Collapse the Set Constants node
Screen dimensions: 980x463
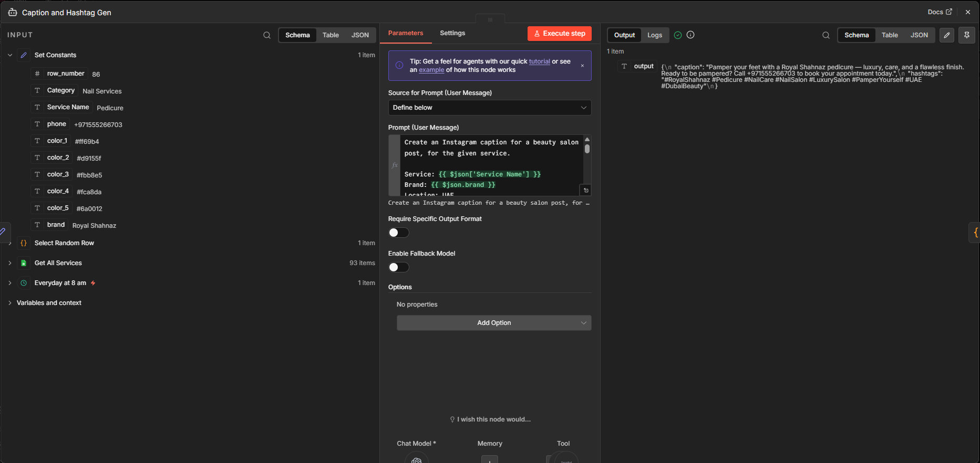pyautogui.click(x=10, y=55)
